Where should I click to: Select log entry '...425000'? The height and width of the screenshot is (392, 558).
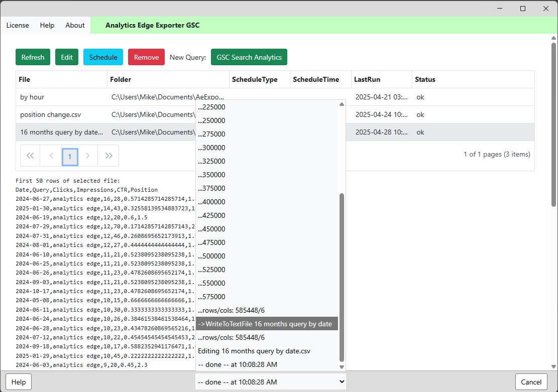[x=267, y=215]
